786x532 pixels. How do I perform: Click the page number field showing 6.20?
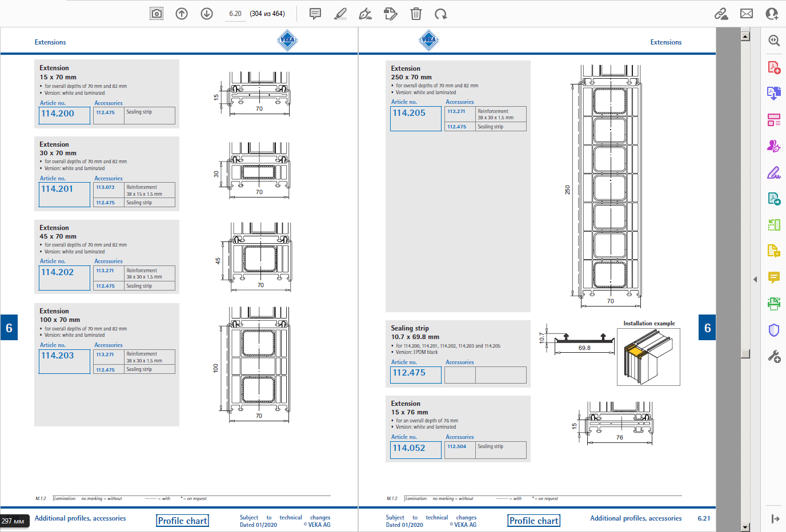pos(235,14)
